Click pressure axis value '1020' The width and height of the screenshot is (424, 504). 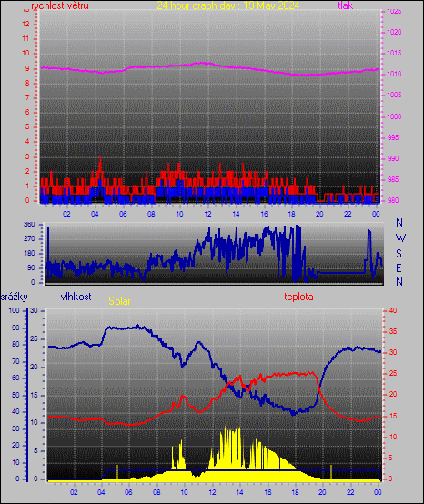394,32
